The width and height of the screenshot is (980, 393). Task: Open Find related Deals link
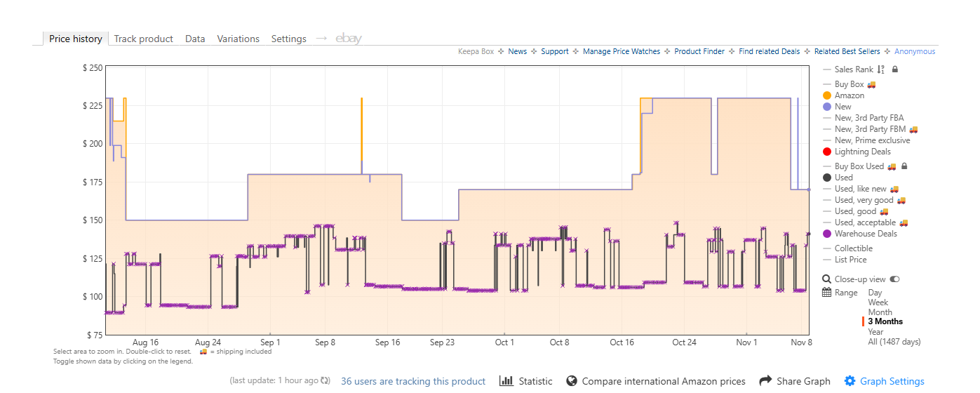coord(770,51)
